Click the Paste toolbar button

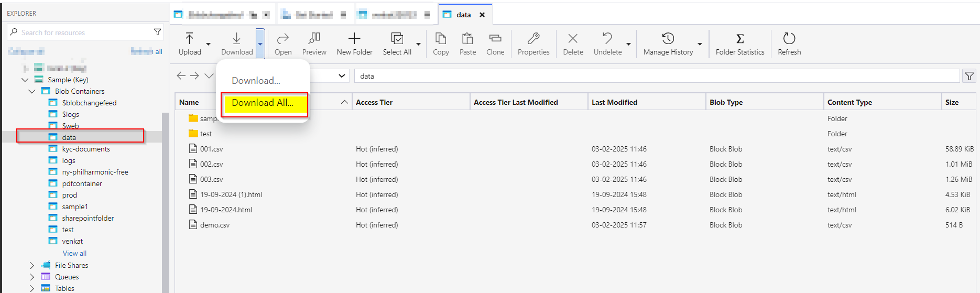coord(467,44)
